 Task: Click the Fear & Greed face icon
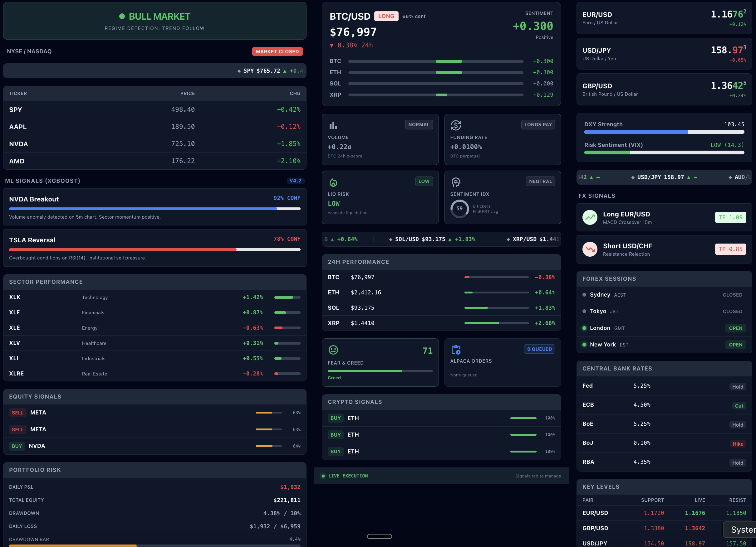click(x=333, y=350)
